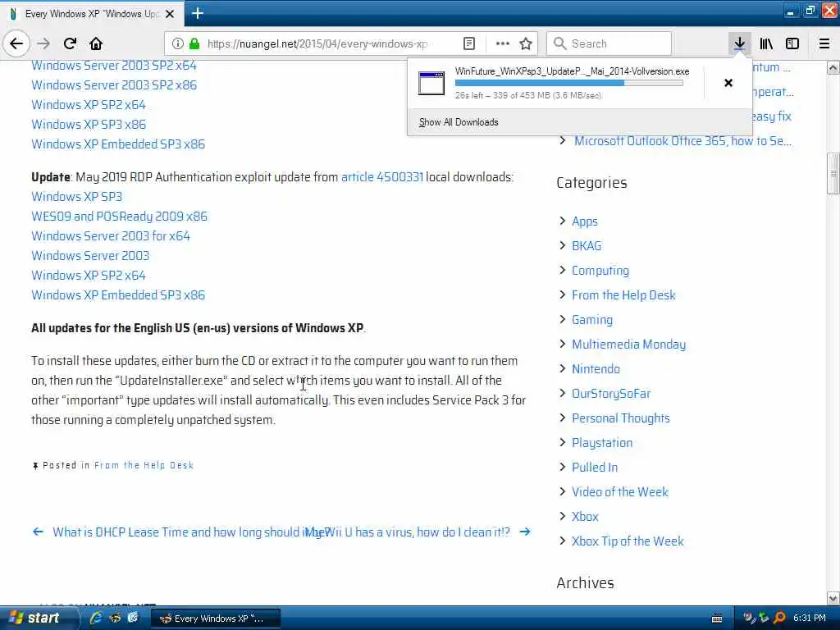840x630 pixels.
Task: Open the Video of the Week category
Action: tap(620, 492)
